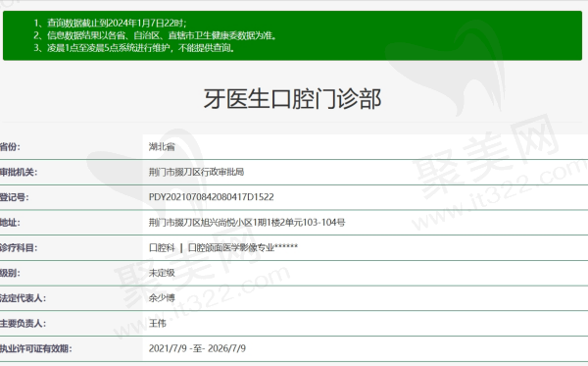Click the 省份 label
Screen dimensions: 588x366
click(10, 147)
